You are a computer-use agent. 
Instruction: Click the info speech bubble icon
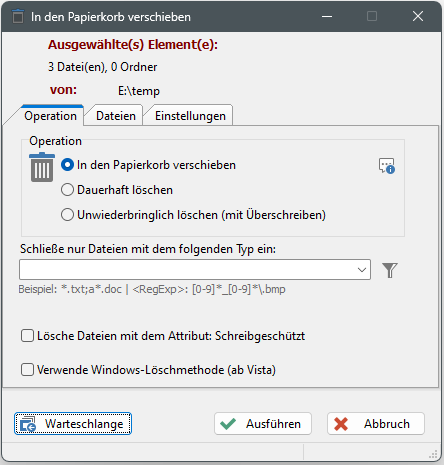click(387, 166)
